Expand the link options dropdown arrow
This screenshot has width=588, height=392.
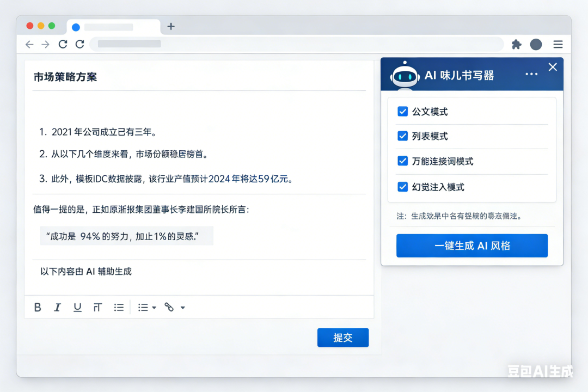pyautogui.click(x=182, y=308)
